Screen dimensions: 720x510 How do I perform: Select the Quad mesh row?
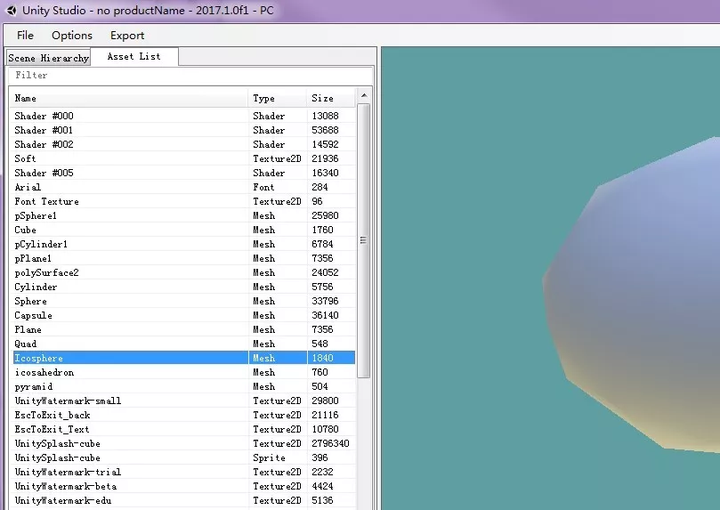point(184,343)
